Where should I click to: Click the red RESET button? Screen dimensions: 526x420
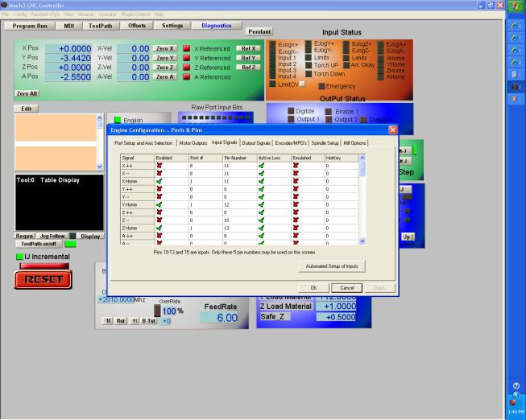(42, 279)
